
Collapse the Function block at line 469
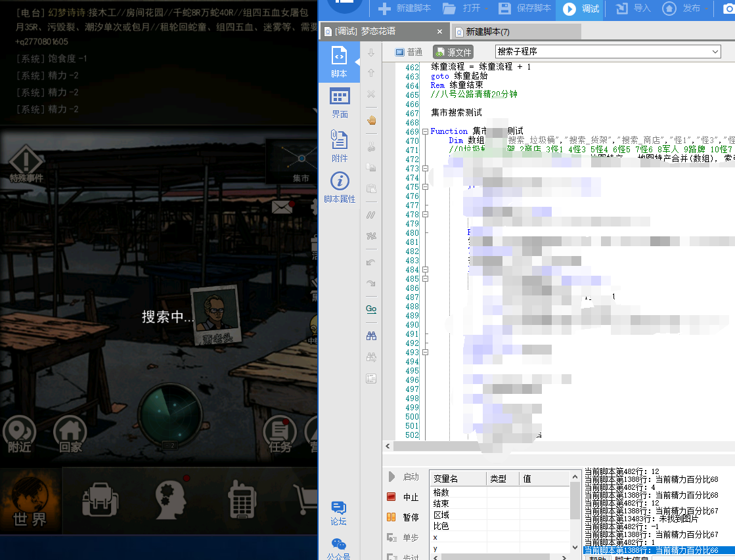[x=425, y=132]
